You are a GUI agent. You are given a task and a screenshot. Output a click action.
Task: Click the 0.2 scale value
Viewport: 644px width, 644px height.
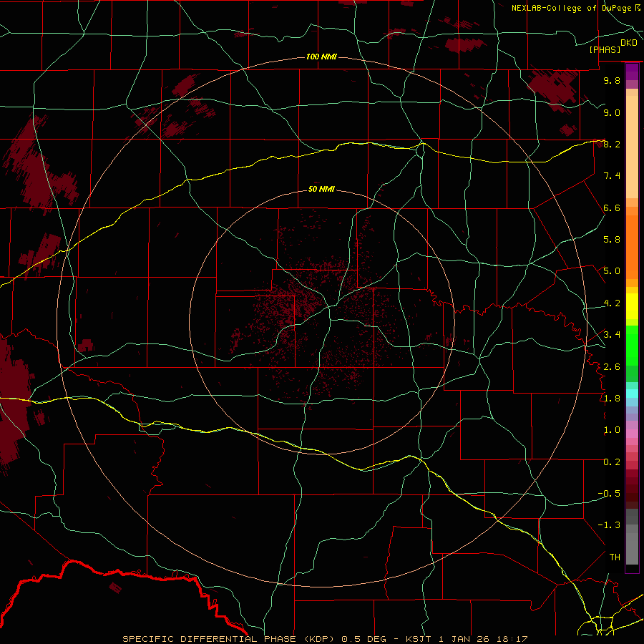[x=612, y=462]
